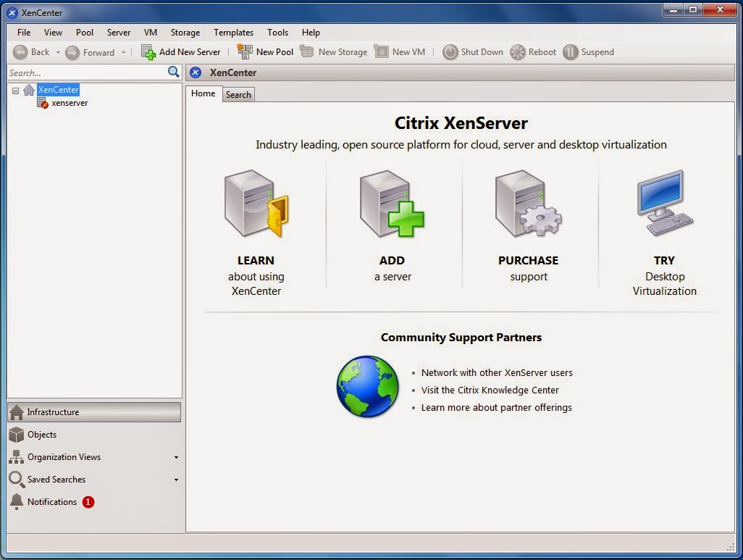
Task: Switch to the Search tab
Action: pyautogui.click(x=238, y=95)
